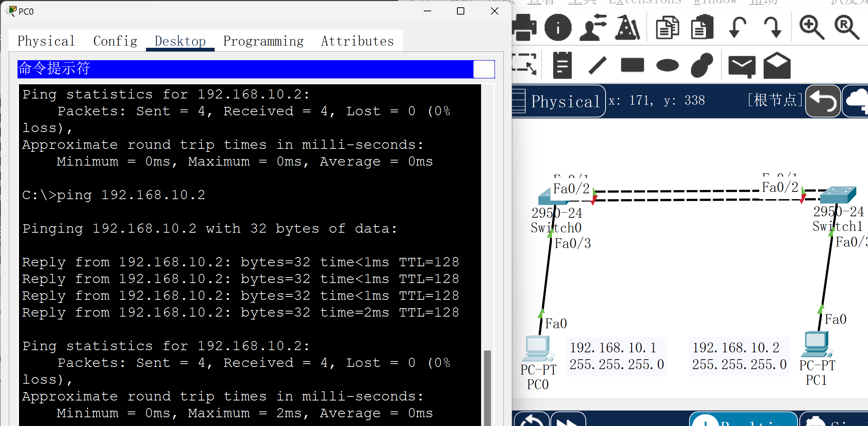This screenshot has width=868, height=426.
Task: Click the Undo curved arrow icon
Action: click(x=738, y=27)
